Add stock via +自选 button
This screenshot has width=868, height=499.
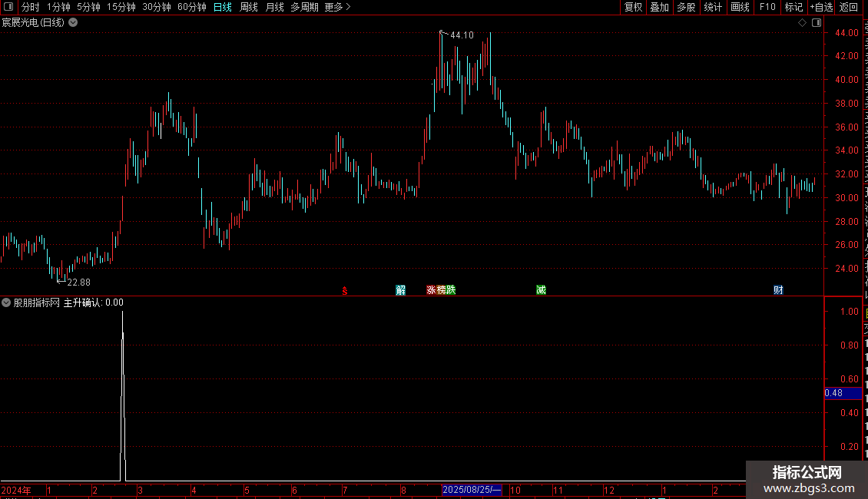[821, 7]
